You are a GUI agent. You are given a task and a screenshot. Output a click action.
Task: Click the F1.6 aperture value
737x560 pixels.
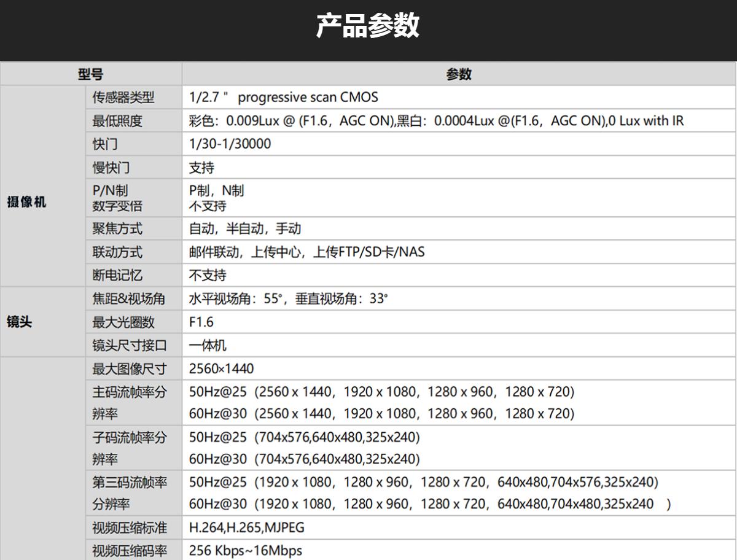[x=201, y=322]
